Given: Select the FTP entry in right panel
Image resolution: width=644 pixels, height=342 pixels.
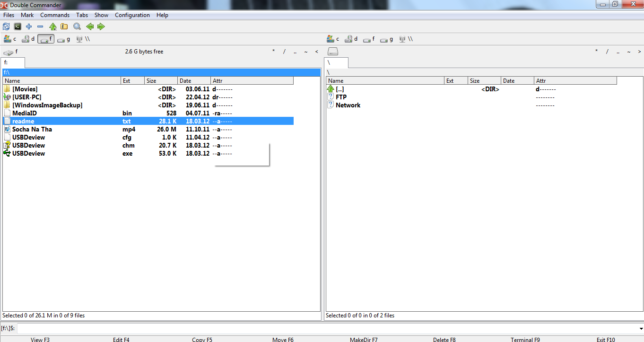Looking at the screenshot, I should click(x=471, y=97).
